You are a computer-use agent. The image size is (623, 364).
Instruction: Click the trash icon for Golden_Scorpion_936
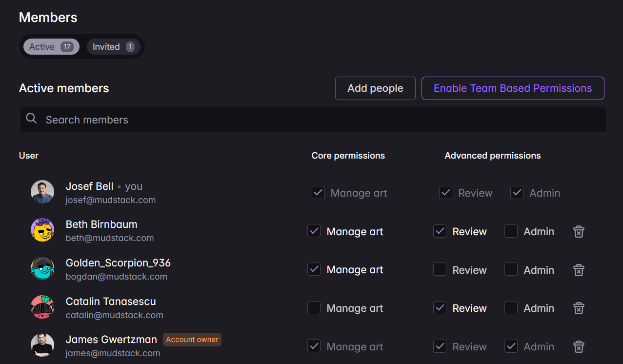(579, 270)
